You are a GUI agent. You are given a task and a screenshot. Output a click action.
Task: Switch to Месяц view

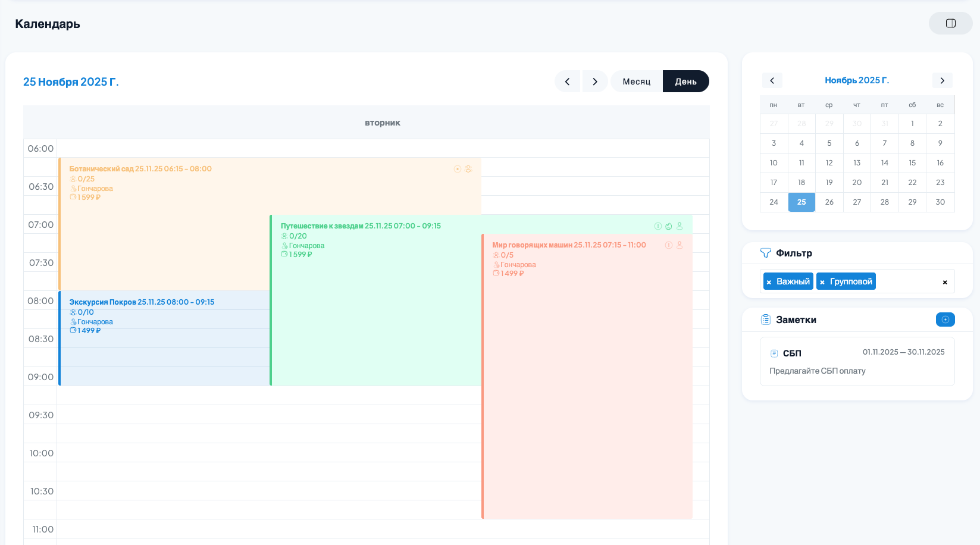click(636, 82)
